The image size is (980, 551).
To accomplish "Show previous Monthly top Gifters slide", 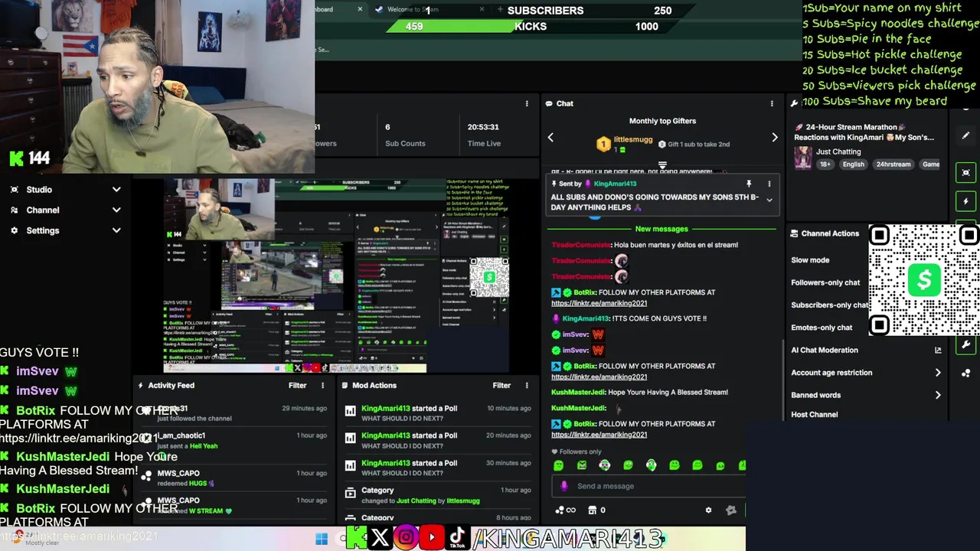I will [x=550, y=138].
